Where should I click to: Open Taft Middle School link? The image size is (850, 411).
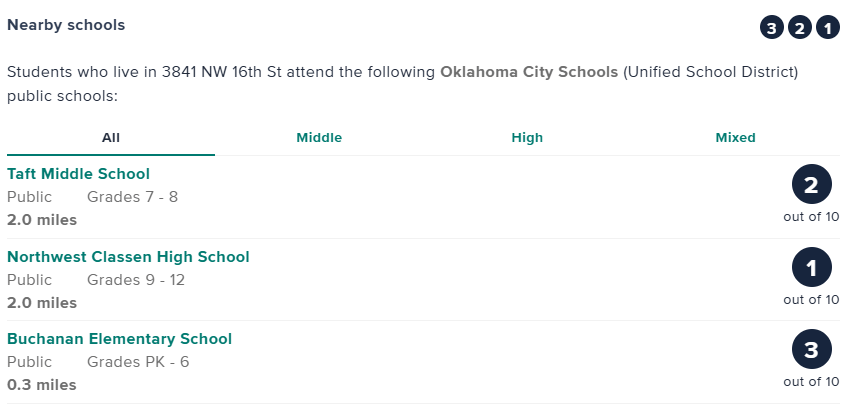[x=78, y=174]
